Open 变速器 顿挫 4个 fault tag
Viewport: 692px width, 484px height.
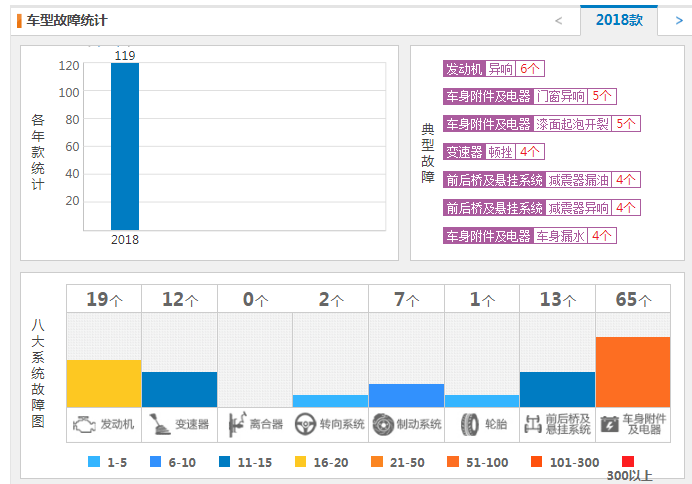pyautogui.click(x=494, y=152)
